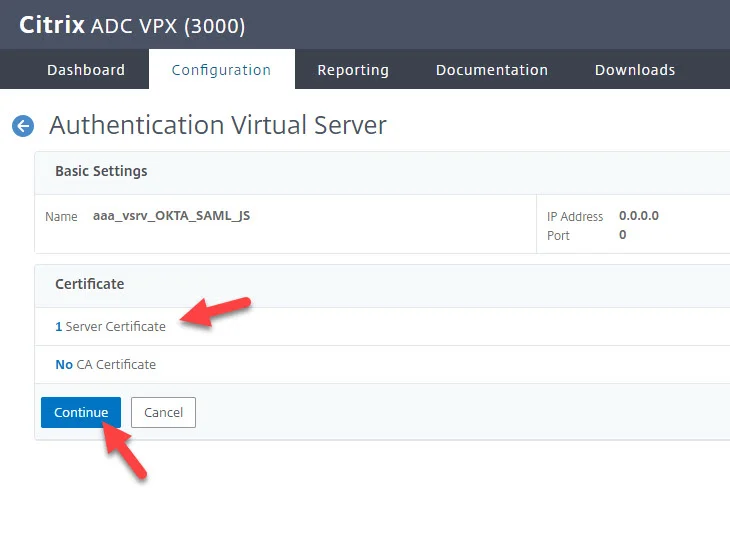
Task: Click the IP Address value 0.0.0.0
Action: click(639, 216)
